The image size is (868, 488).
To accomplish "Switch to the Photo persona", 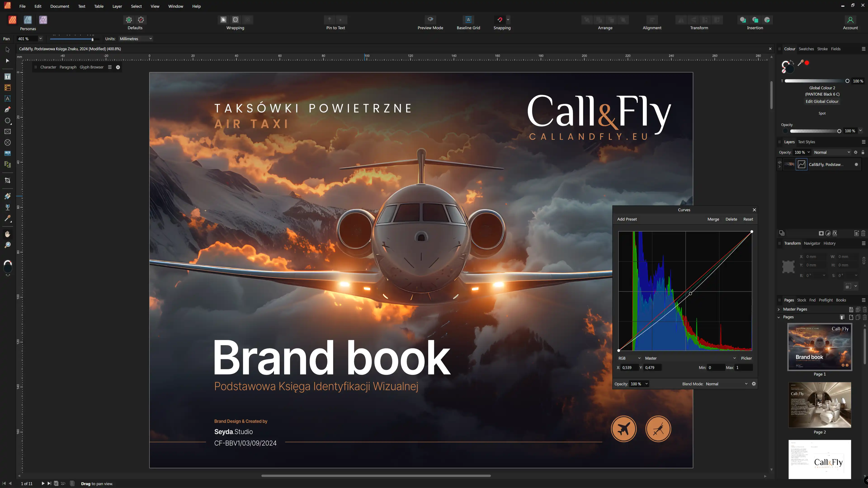I will point(43,20).
